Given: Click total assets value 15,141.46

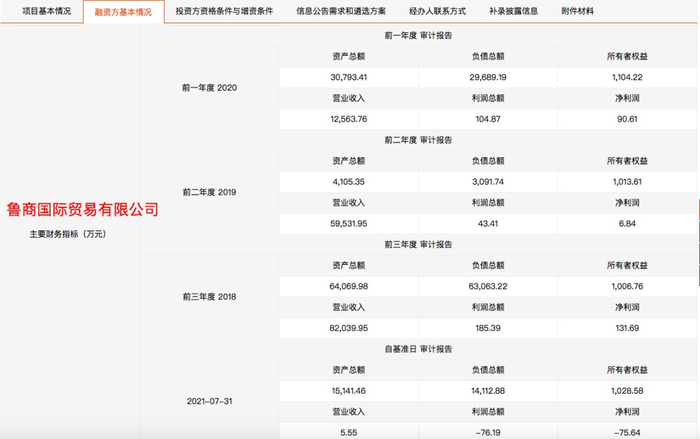Looking at the screenshot, I should click(349, 391).
